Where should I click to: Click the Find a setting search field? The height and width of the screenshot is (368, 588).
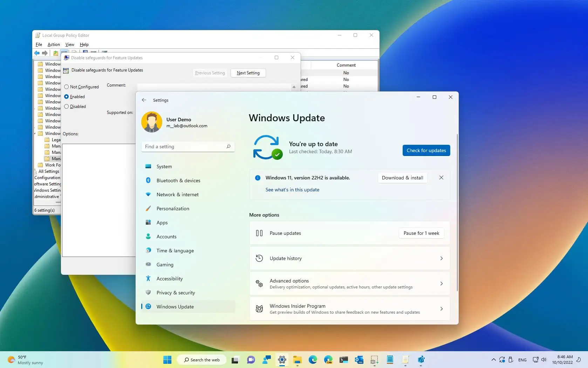click(188, 146)
